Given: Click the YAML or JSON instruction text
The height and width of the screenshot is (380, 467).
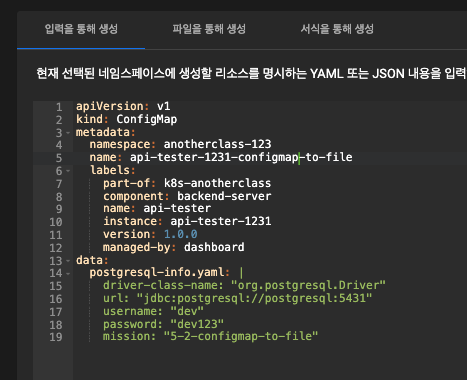Looking at the screenshot, I should point(251,73).
